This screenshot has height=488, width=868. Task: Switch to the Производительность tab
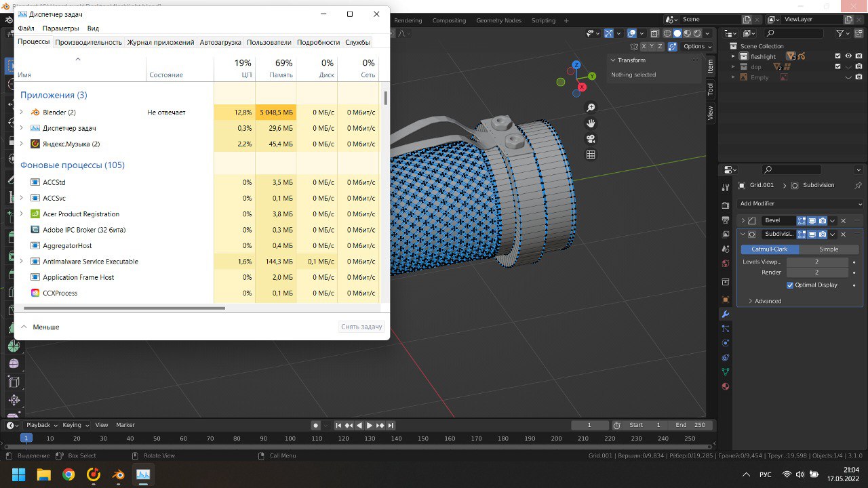[x=89, y=42]
